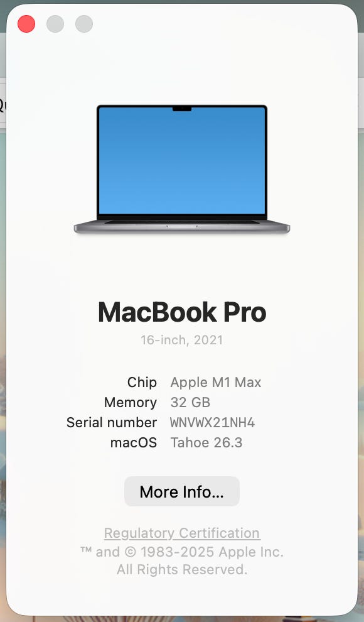Image resolution: width=364 pixels, height=622 pixels.
Task: Click the Serial number label
Action: coord(112,422)
